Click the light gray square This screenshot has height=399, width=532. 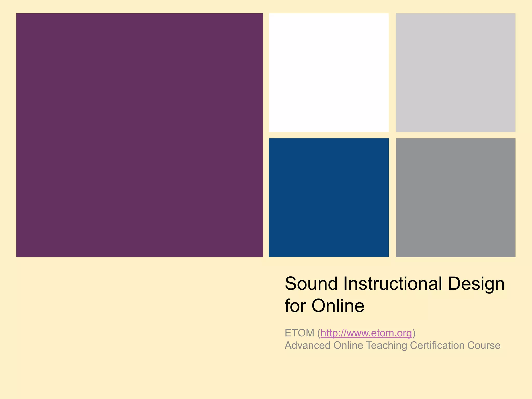click(x=455, y=72)
